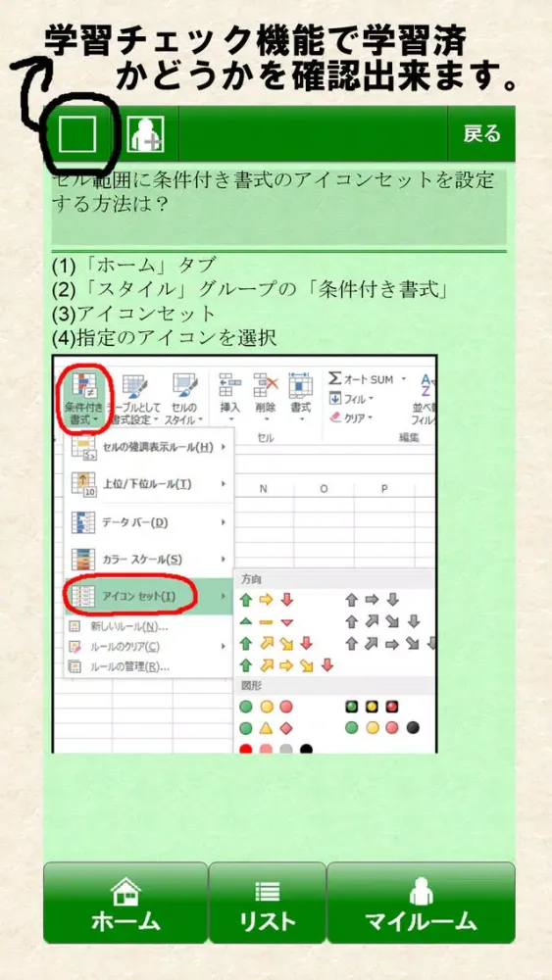Viewport: 552px width, 980px height.
Task: Expand submenu arrow beside データ バー
Action: tap(224, 522)
